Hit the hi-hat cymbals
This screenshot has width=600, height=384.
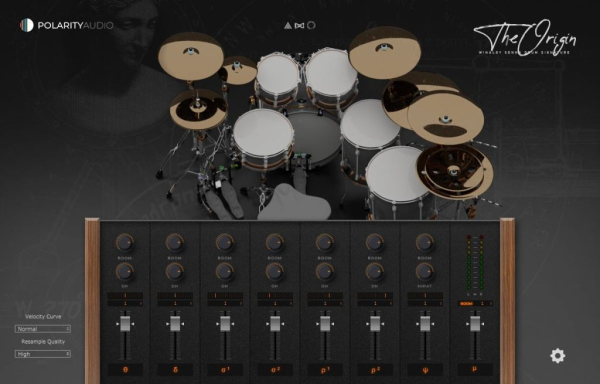(x=198, y=109)
